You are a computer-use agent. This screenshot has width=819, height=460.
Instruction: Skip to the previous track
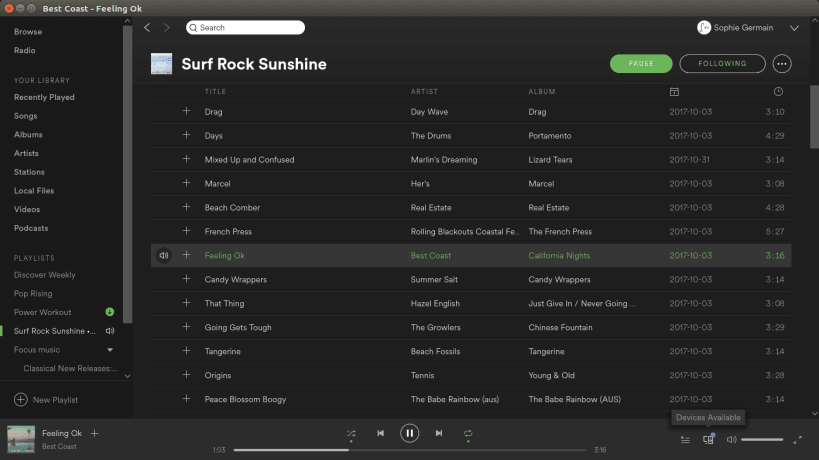tap(380, 433)
